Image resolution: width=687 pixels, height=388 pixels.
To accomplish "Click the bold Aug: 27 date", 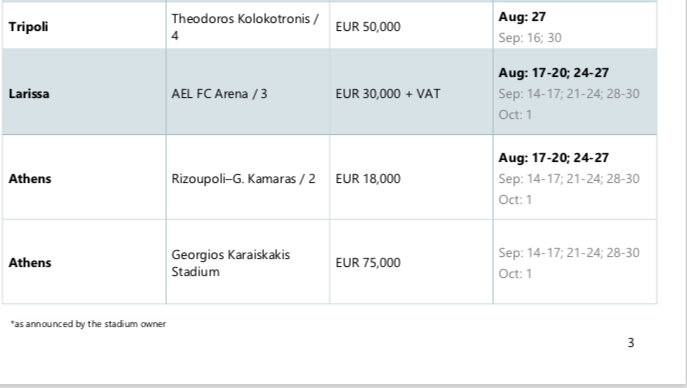I will [522, 17].
